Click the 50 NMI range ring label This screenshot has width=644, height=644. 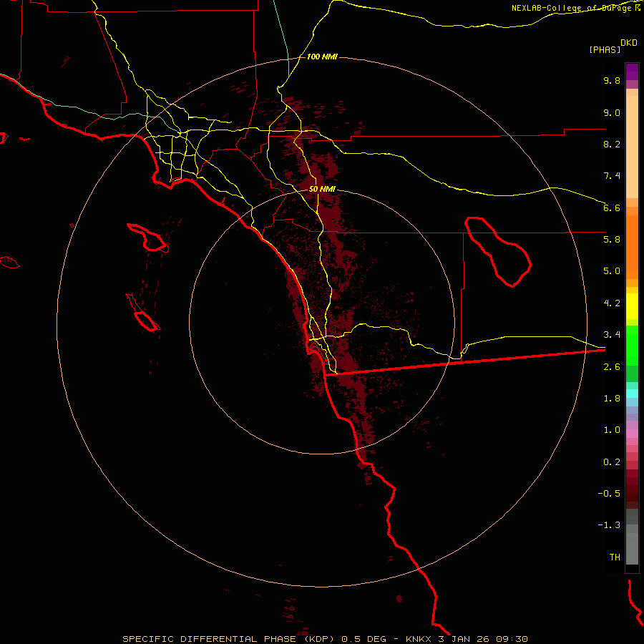pyautogui.click(x=322, y=189)
